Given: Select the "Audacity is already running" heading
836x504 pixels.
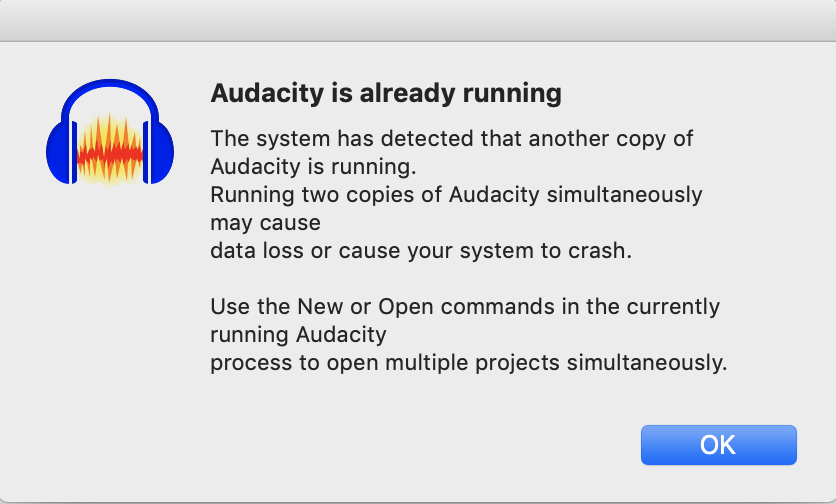Looking at the screenshot, I should click(386, 93).
